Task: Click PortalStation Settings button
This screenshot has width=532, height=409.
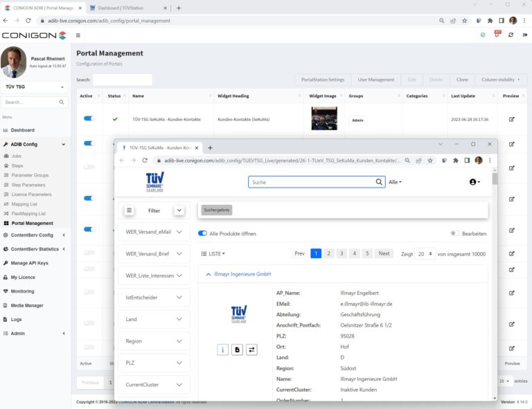Action: 323,80
